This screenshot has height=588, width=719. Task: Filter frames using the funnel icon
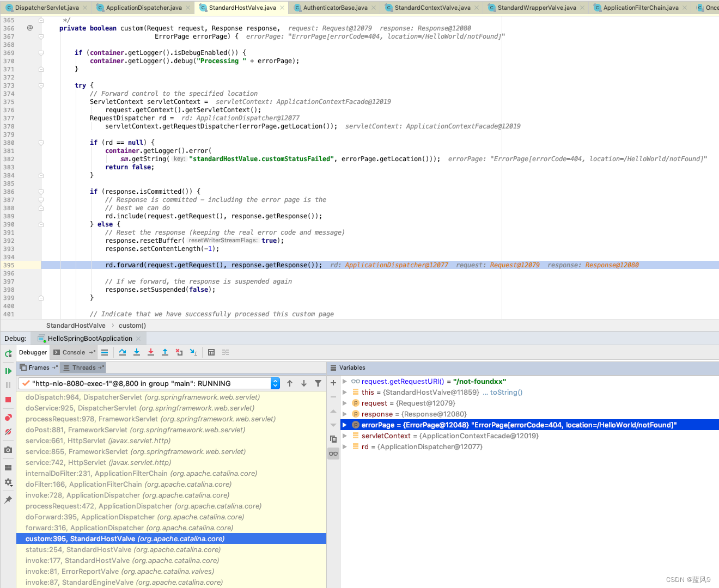pos(318,383)
